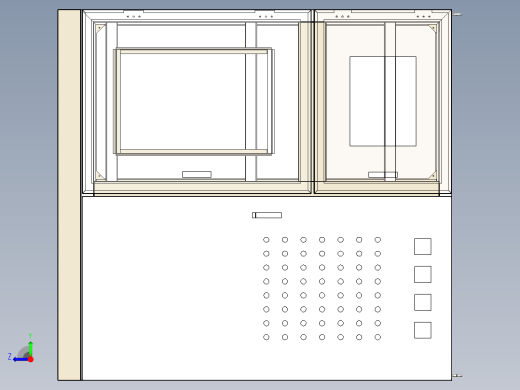The width and height of the screenshot is (520, 390).
Task: Select the bottommost square cutout on the lower panel
Action: pyautogui.click(x=423, y=330)
